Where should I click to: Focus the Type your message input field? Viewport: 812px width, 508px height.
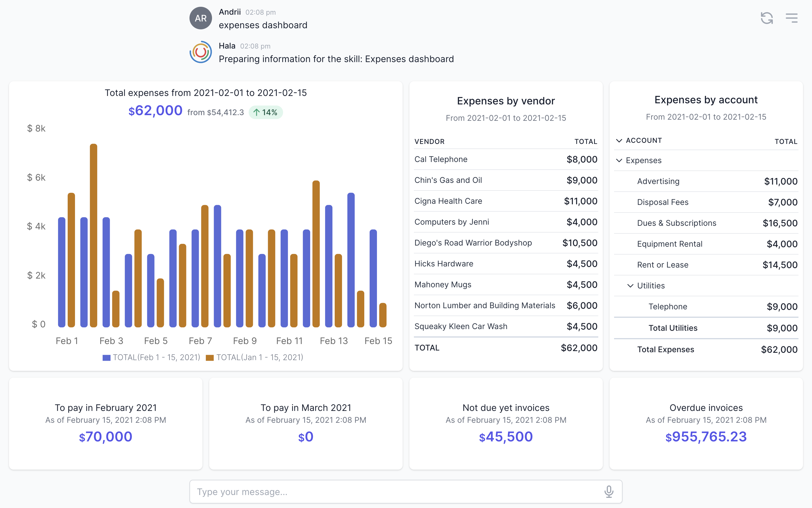point(406,492)
